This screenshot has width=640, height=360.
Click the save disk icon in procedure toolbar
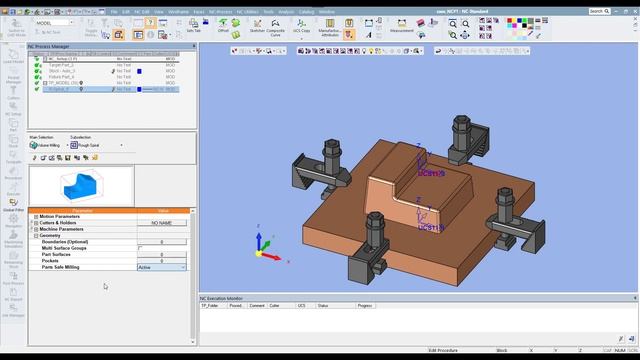click(68, 158)
